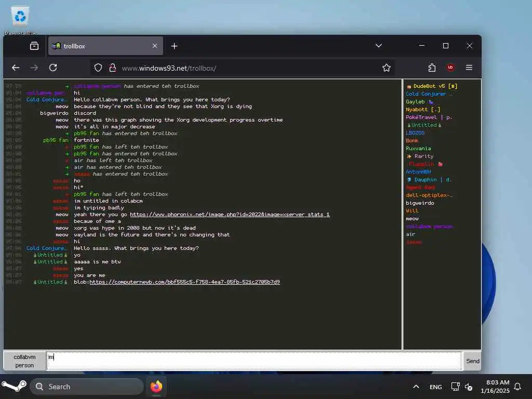532x399 pixels.
Task: Open the clock showing 8:03 AM
Action: [x=495, y=387]
